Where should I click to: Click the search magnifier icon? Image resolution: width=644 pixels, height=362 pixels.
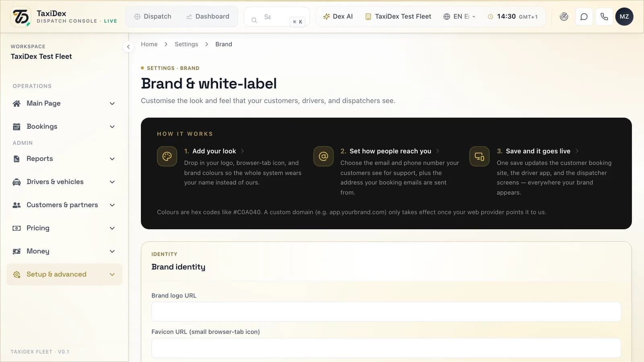pyautogui.click(x=254, y=20)
